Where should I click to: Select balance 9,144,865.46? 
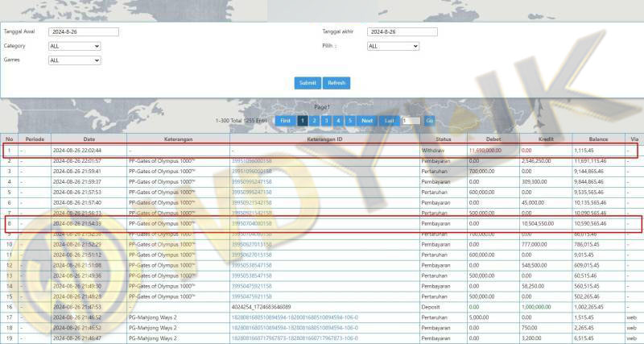[588, 172]
